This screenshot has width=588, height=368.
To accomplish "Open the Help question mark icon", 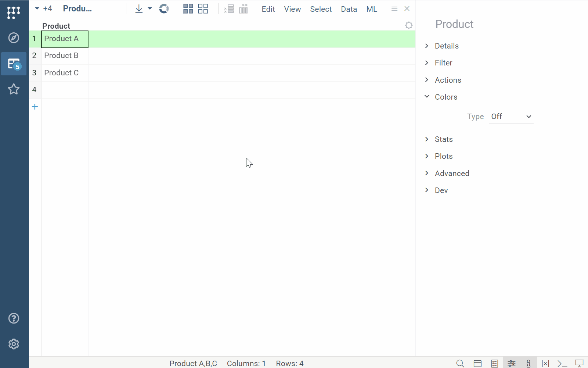I will click(14, 318).
